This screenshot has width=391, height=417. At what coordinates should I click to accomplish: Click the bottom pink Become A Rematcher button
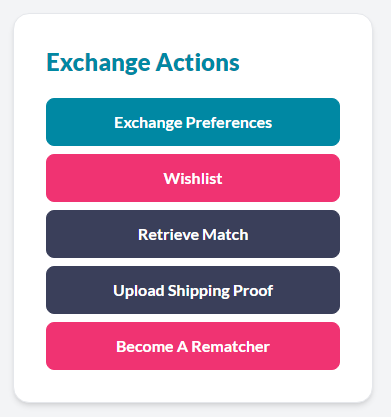coord(193,346)
